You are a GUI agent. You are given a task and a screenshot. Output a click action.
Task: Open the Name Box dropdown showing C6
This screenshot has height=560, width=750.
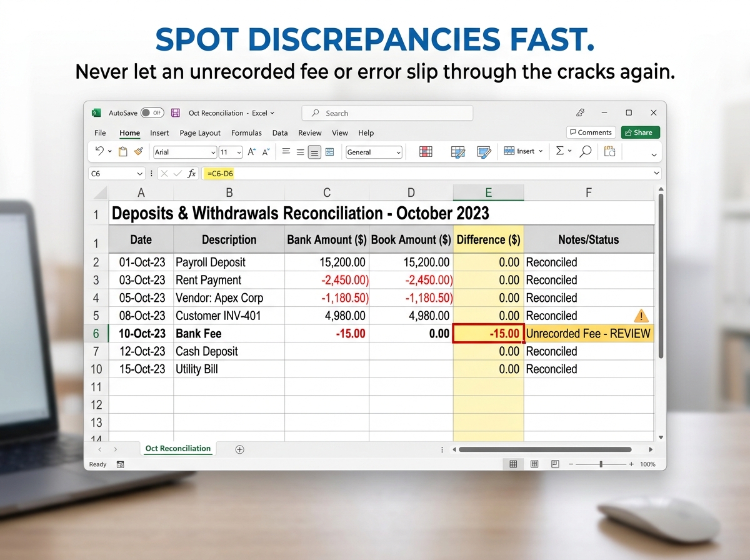140,174
